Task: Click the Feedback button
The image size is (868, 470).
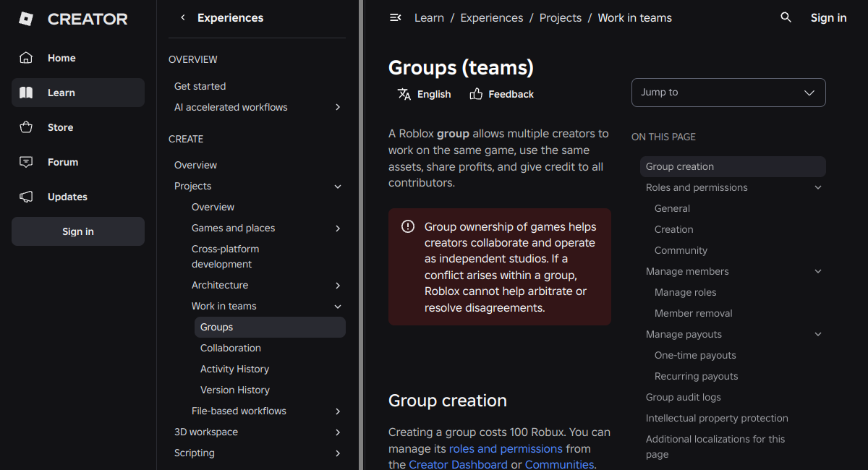Action: pyautogui.click(x=501, y=94)
